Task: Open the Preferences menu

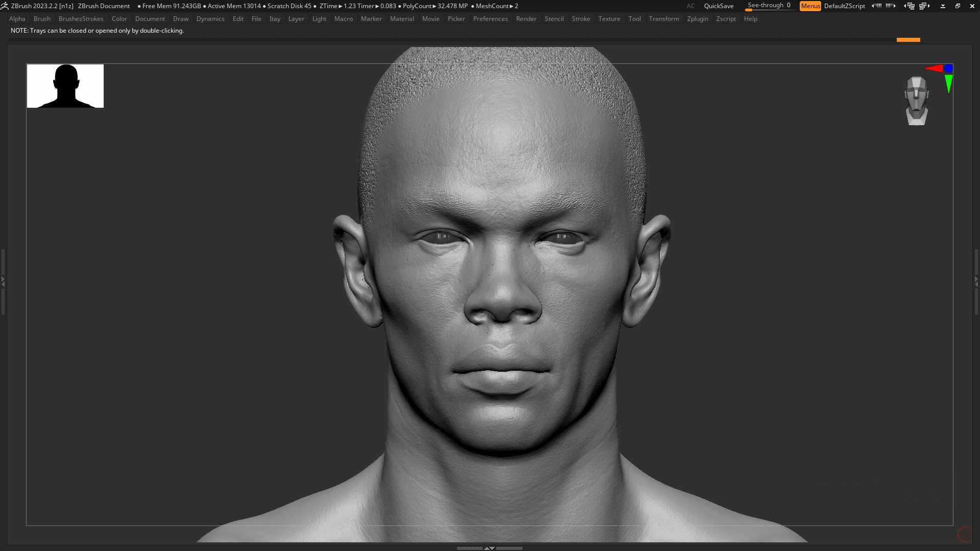Action: tap(490, 18)
